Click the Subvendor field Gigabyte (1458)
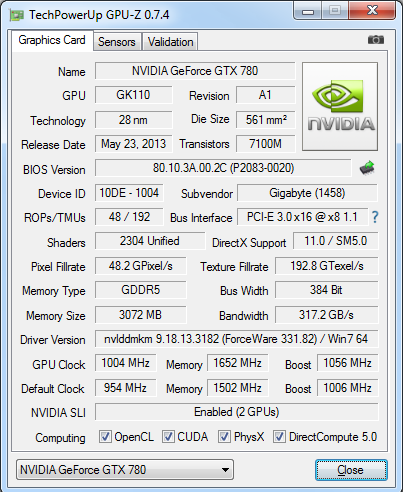The width and height of the screenshot is (403, 492). click(x=307, y=193)
